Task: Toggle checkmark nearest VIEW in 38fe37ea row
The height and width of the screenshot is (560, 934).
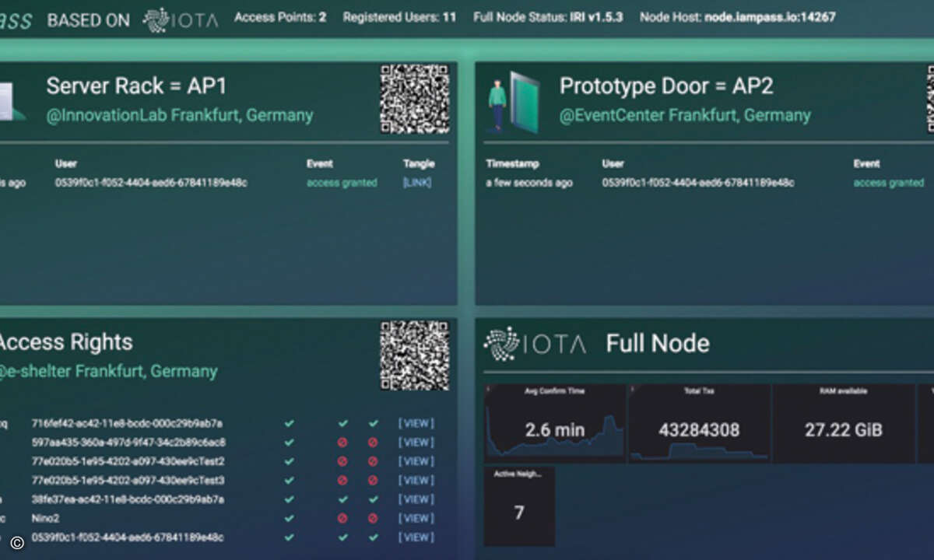Action: (x=373, y=499)
